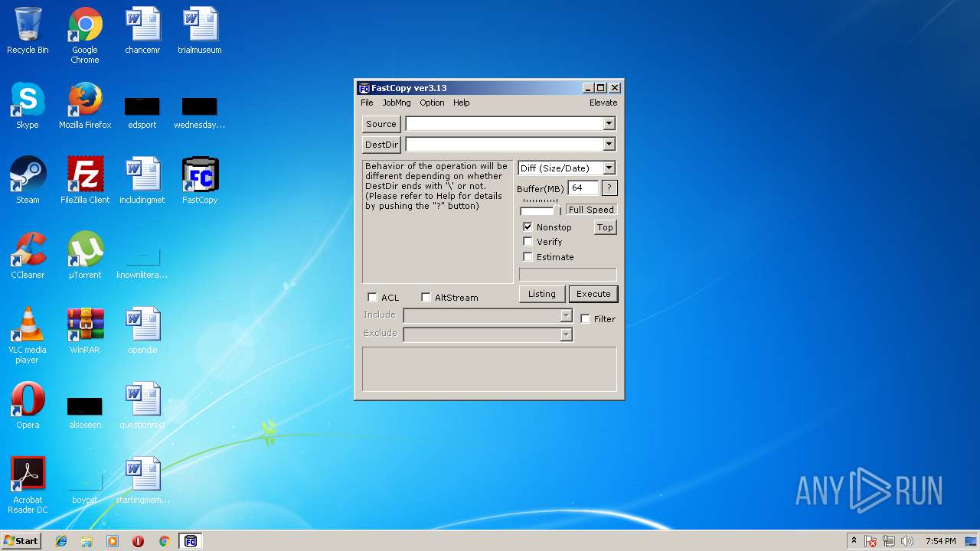980x551 pixels.
Task: Click the DestDir button
Action: pos(381,145)
